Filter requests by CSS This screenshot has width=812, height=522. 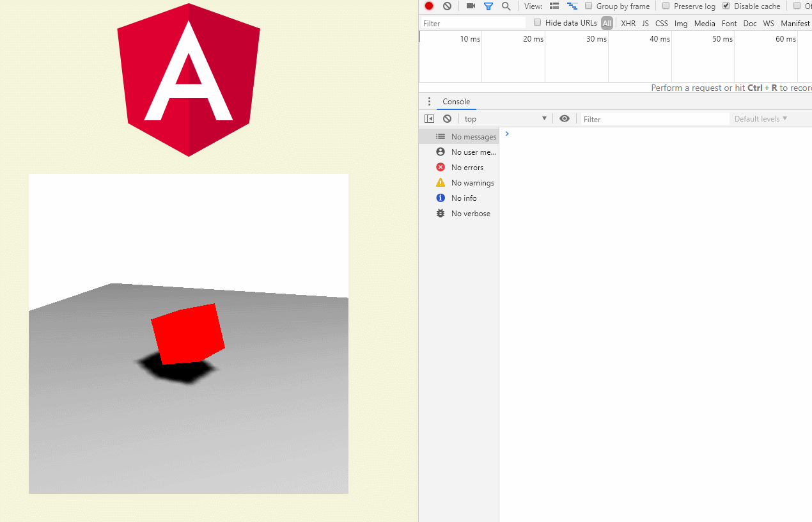click(661, 23)
